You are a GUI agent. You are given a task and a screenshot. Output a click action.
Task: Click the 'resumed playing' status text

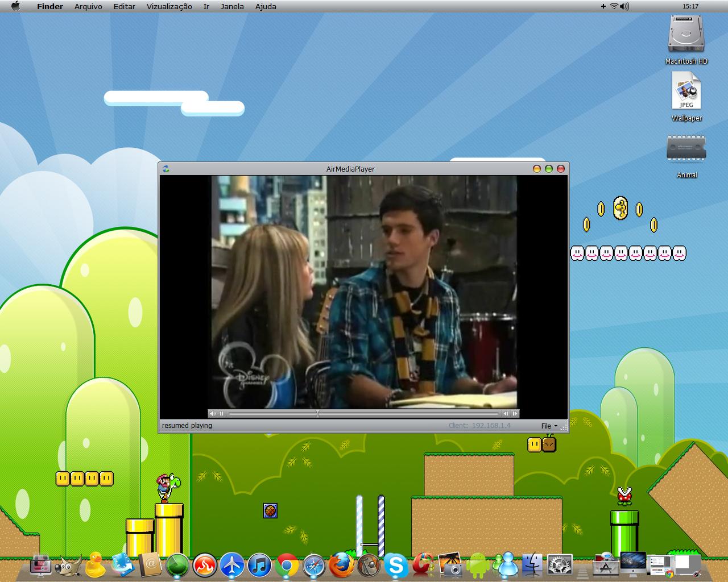187,426
